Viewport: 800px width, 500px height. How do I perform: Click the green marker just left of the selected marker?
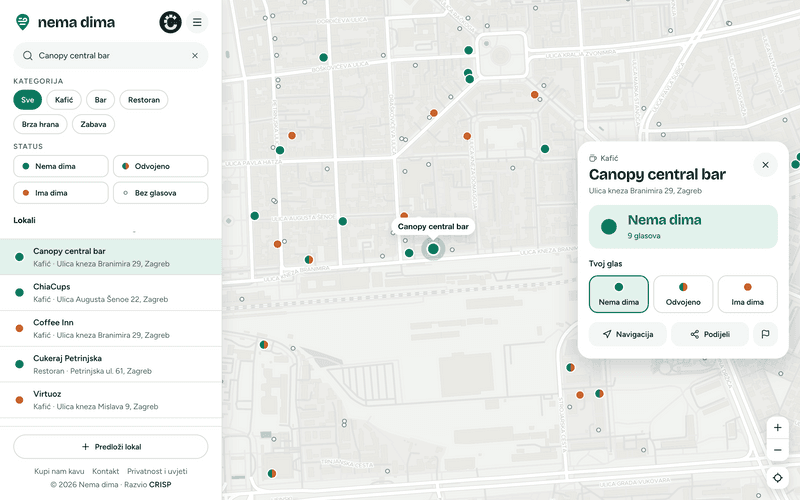tap(409, 253)
